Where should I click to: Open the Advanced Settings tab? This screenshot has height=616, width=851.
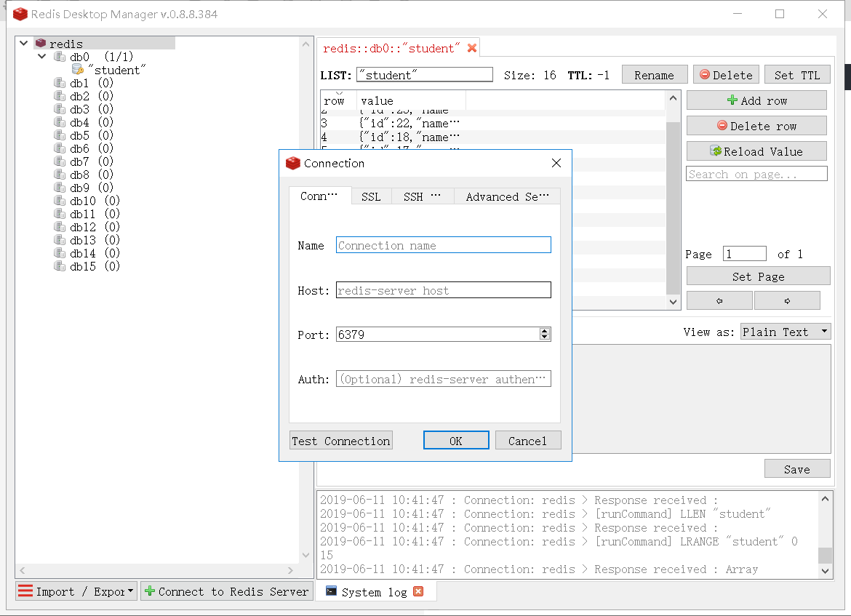click(x=507, y=196)
